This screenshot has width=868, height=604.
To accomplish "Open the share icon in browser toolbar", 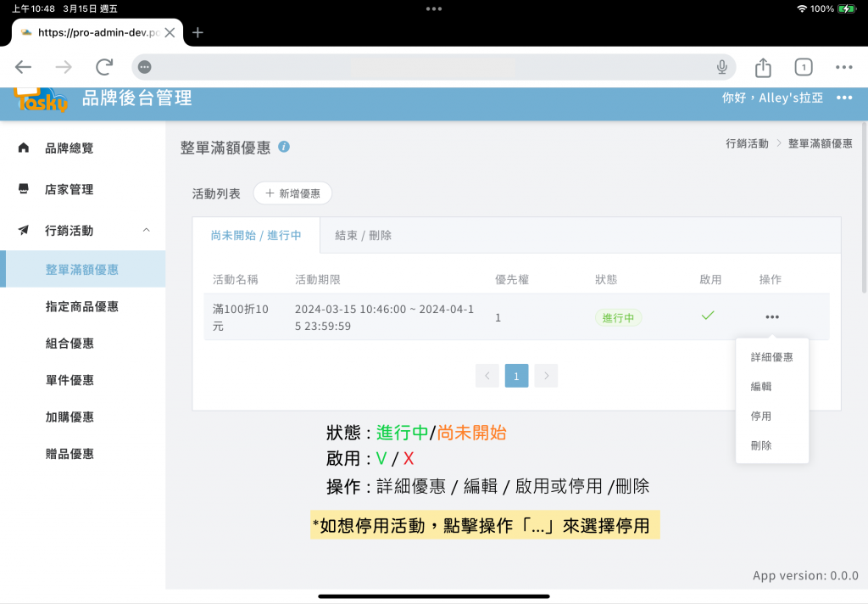I will coord(763,67).
